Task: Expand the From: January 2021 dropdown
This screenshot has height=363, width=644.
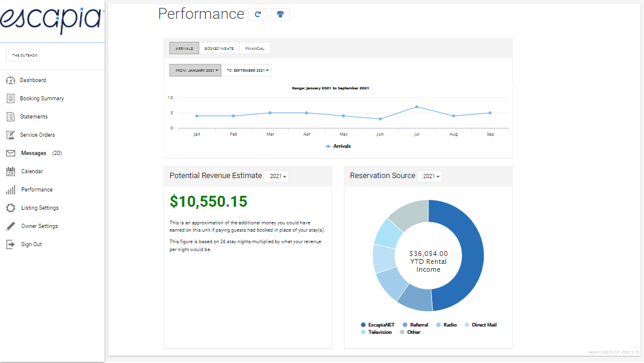Action: coord(194,71)
